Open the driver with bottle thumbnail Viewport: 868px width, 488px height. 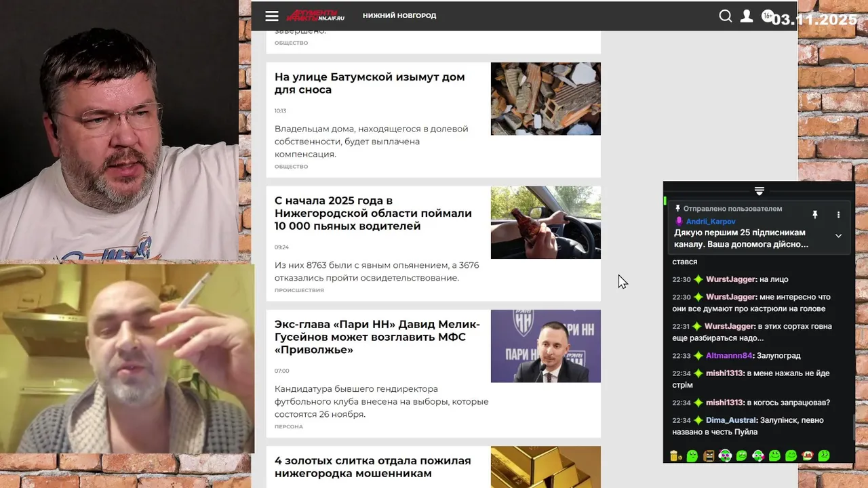[x=545, y=222]
